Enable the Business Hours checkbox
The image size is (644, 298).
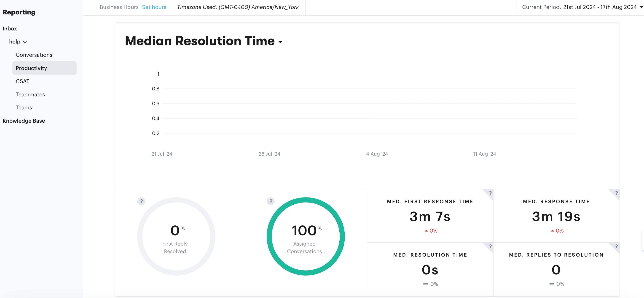coord(93,7)
